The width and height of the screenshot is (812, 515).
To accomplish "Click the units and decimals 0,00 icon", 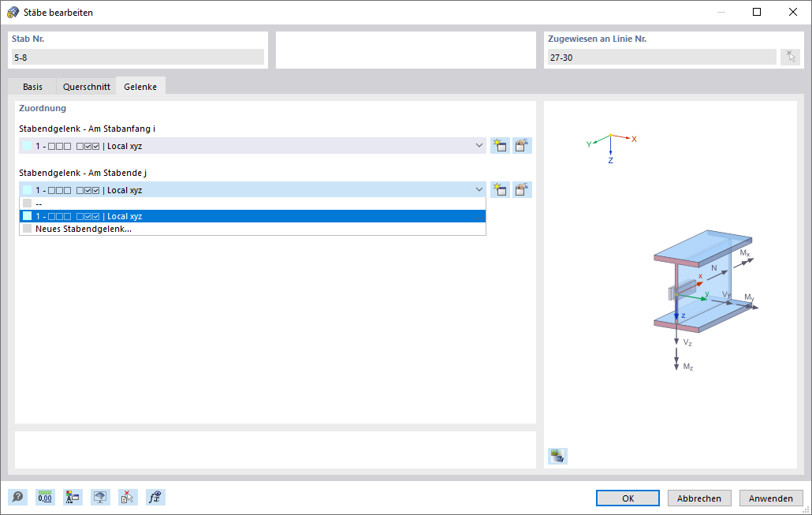I will [45, 498].
